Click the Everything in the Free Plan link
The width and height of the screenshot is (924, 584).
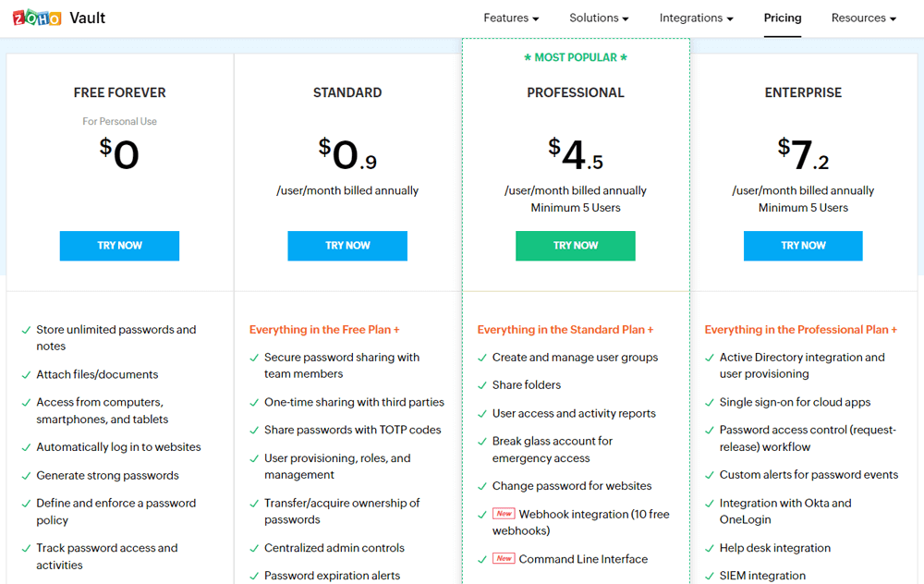tap(324, 329)
